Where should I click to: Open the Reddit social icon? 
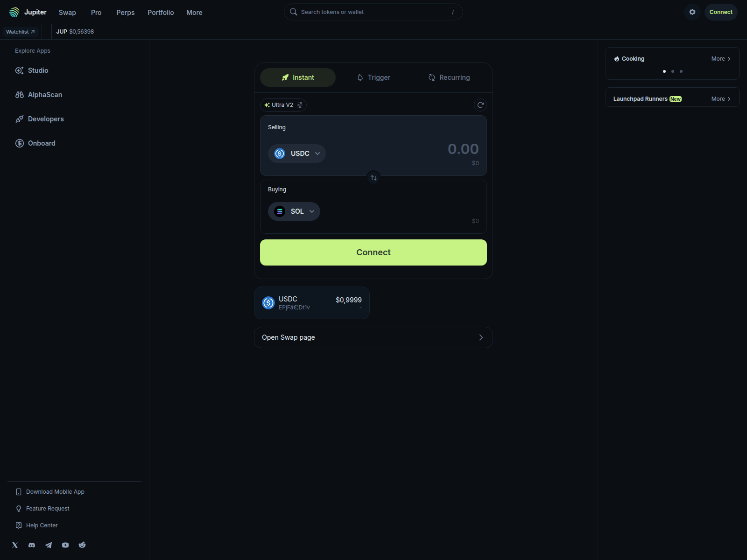click(x=82, y=545)
